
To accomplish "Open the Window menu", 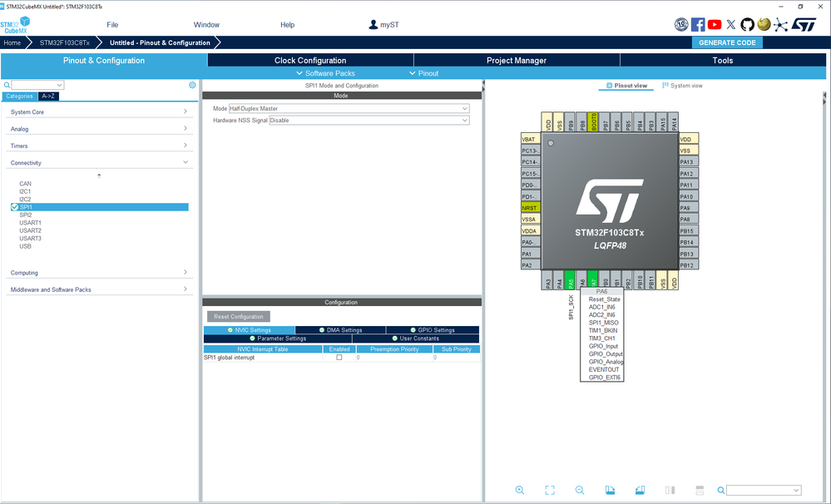I will click(x=206, y=24).
